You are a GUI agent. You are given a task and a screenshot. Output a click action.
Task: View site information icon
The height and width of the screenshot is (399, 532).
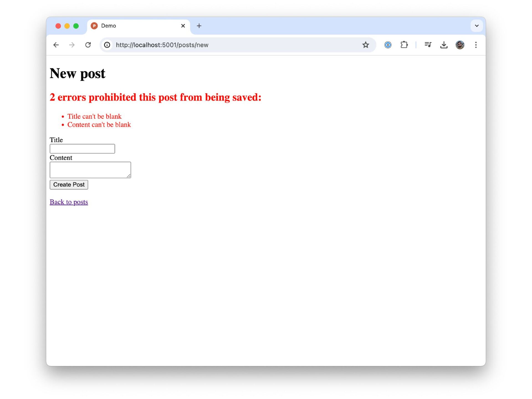107,45
